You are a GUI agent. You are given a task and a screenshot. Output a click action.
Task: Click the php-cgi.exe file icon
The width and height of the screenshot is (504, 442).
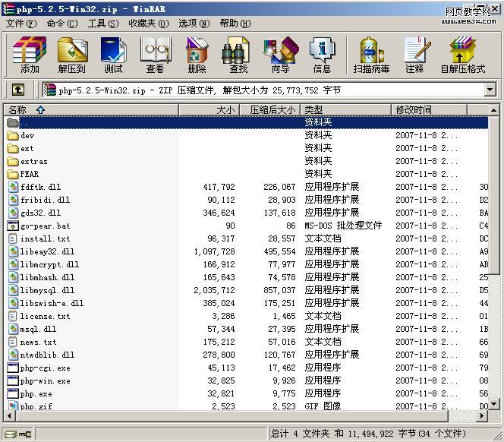point(13,368)
